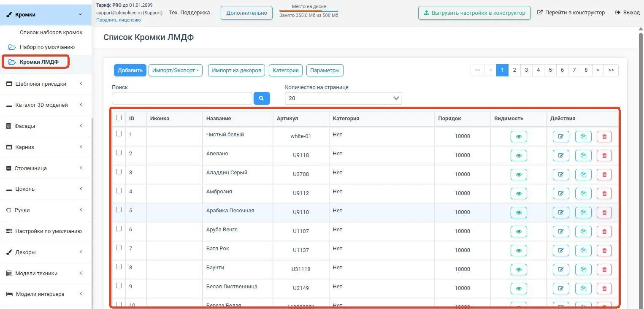Delete the Арабика Песочная entry
Screen dimensions: 644x309
coord(604,212)
